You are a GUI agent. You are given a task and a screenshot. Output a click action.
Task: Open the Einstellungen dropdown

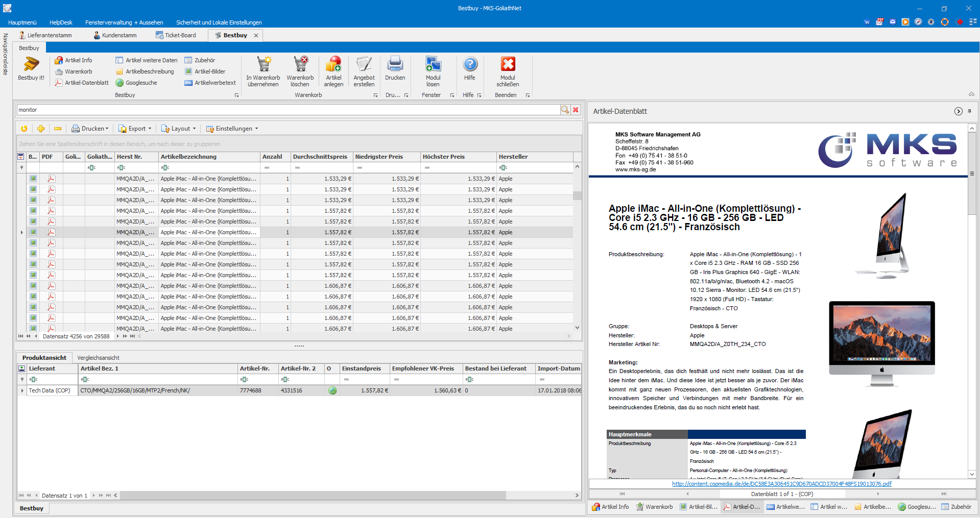pyautogui.click(x=232, y=129)
